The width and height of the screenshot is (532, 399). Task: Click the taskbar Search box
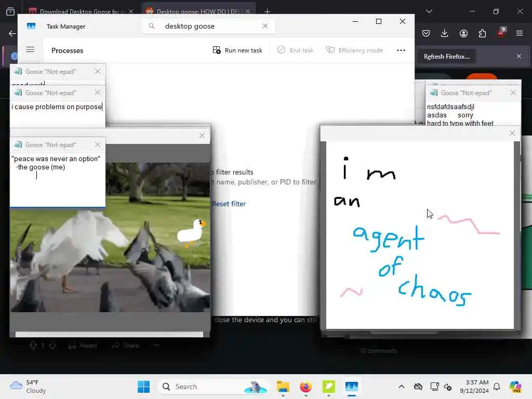tap(213, 387)
